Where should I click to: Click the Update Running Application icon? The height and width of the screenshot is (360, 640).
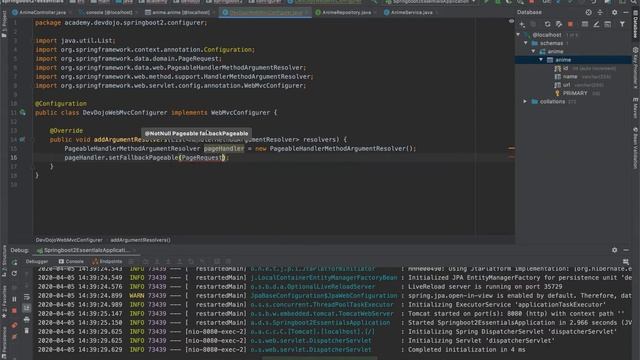[14, 273]
